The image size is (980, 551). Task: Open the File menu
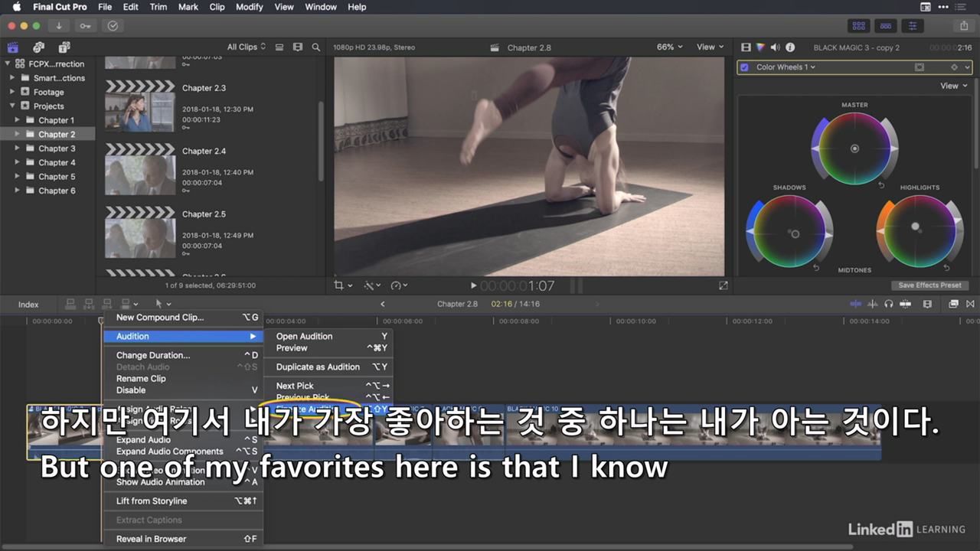click(105, 7)
